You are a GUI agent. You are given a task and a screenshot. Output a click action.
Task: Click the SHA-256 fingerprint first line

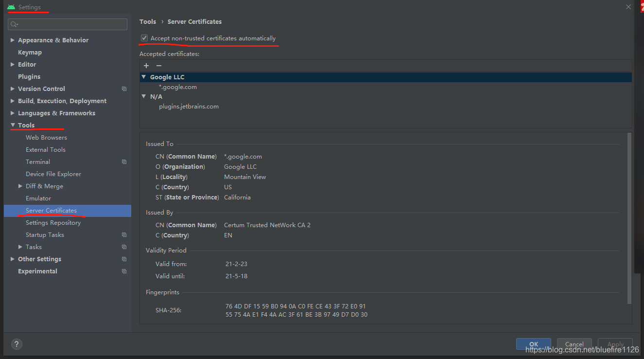pyautogui.click(x=296, y=306)
